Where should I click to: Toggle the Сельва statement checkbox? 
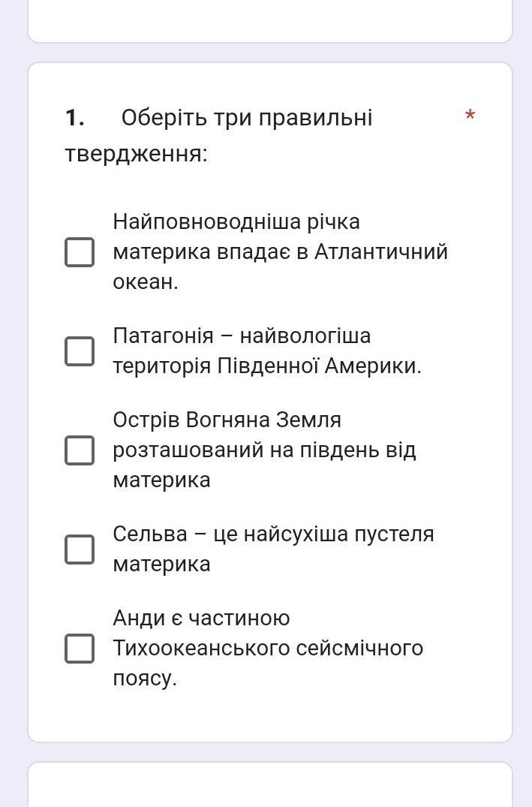[80, 549]
